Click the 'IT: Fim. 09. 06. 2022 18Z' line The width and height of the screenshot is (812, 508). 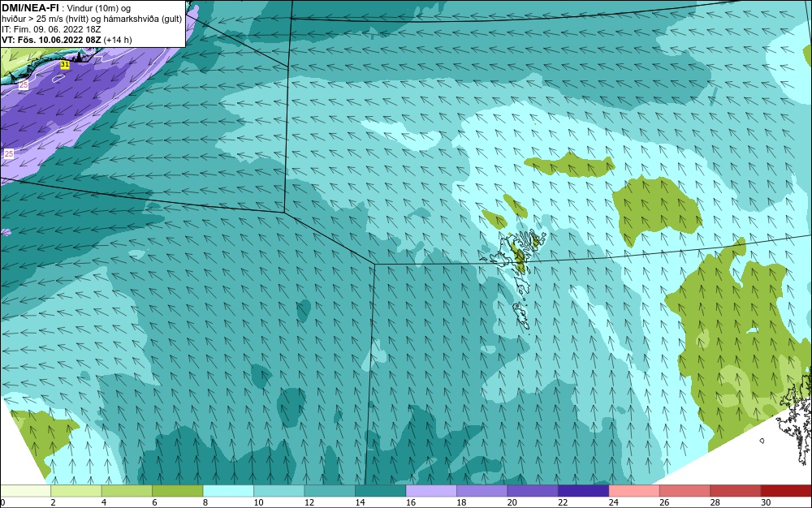click(x=51, y=29)
